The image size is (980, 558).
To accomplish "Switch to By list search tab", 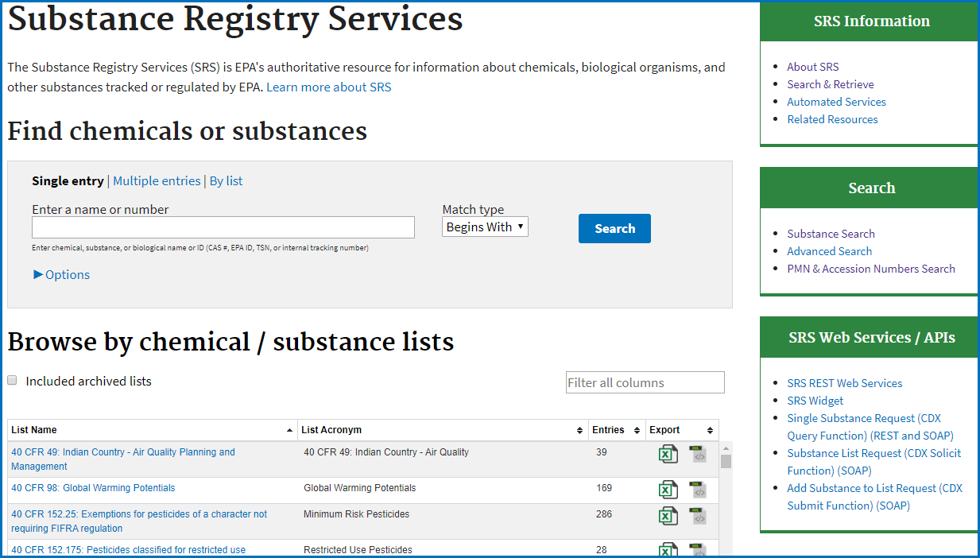I will point(226,181).
